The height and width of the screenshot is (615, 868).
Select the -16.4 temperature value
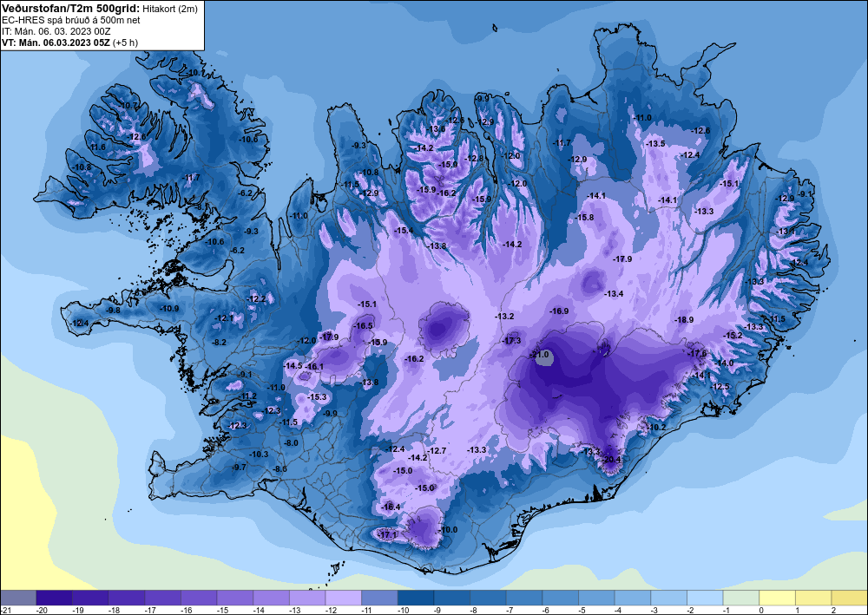coord(391,507)
